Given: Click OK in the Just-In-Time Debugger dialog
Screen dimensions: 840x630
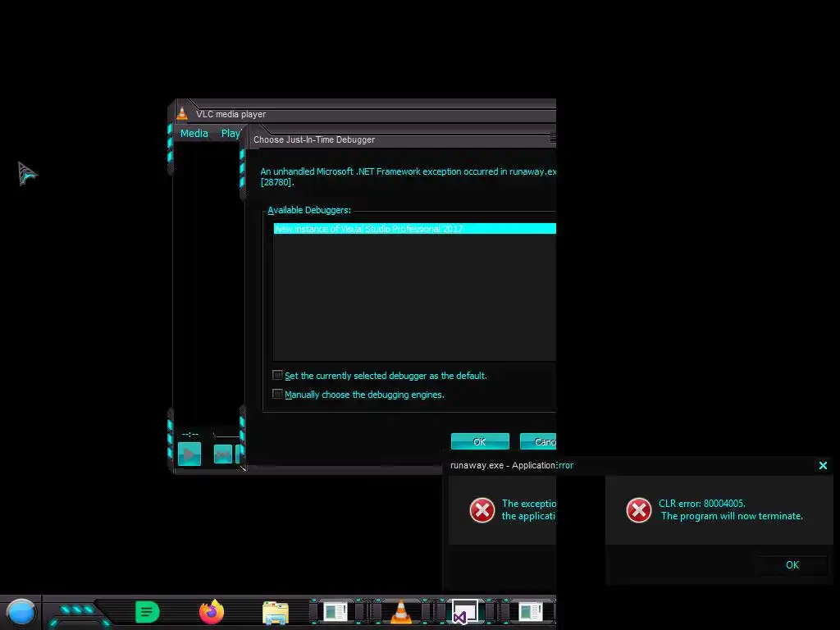Looking at the screenshot, I should 479,441.
